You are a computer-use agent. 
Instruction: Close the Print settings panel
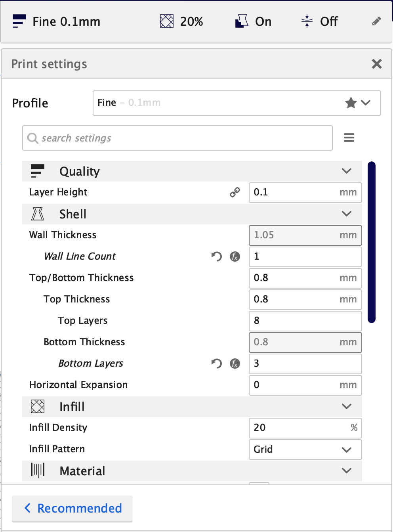[377, 64]
